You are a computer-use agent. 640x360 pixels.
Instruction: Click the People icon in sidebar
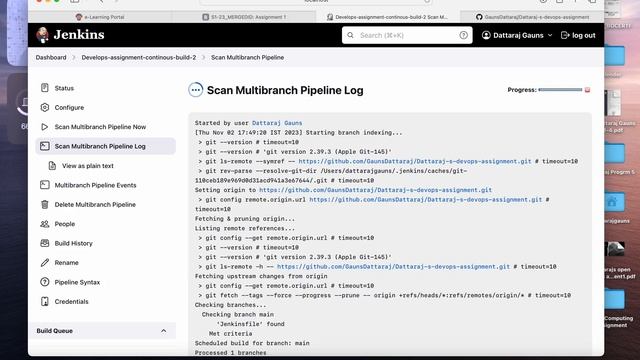pyautogui.click(x=45, y=224)
